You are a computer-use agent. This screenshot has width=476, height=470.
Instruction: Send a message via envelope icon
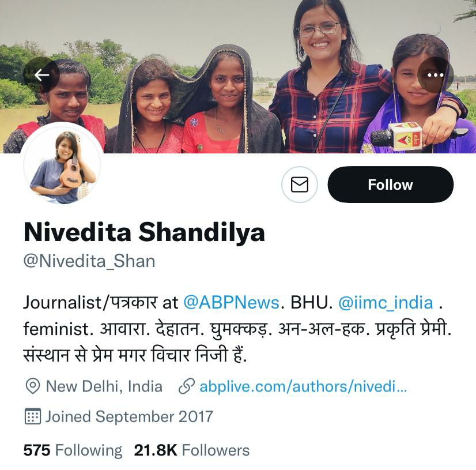click(x=300, y=185)
